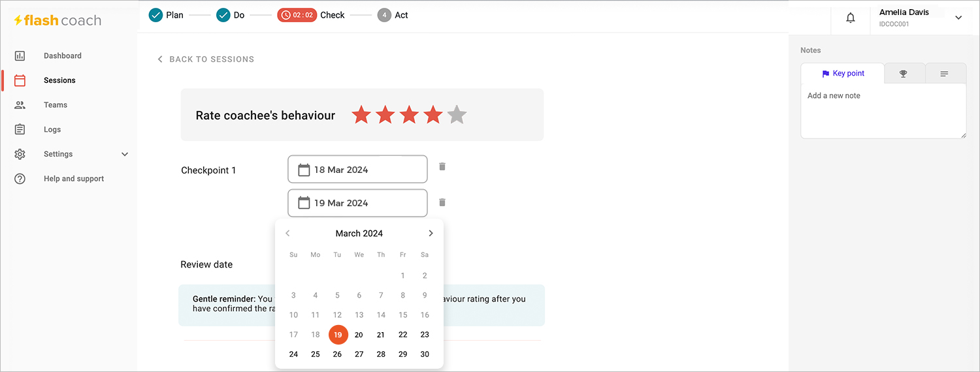Image resolution: width=980 pixels, height=372 pixels.
Task: Click the IDCOC001 user ID text
Action: 894,24
